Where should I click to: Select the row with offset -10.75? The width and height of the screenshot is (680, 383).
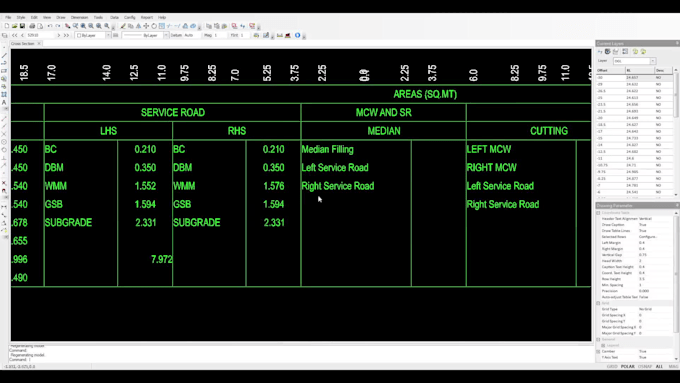pyautogui.click(x=635, y=165)
